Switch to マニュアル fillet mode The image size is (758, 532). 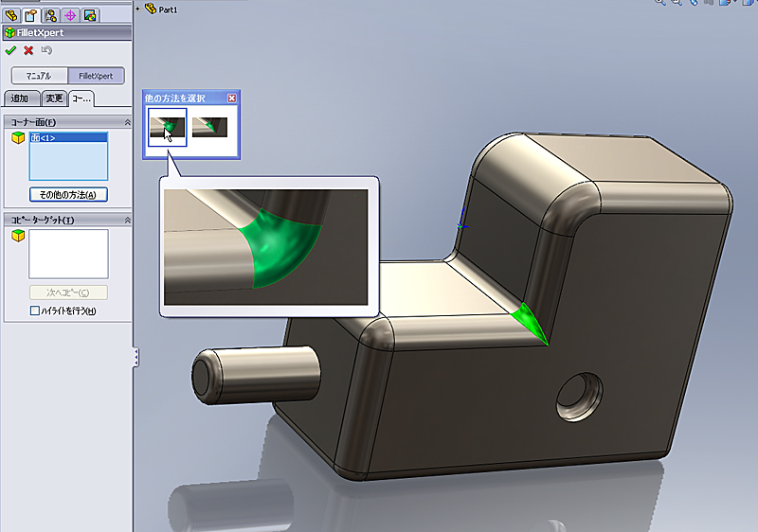click(38, 76)
